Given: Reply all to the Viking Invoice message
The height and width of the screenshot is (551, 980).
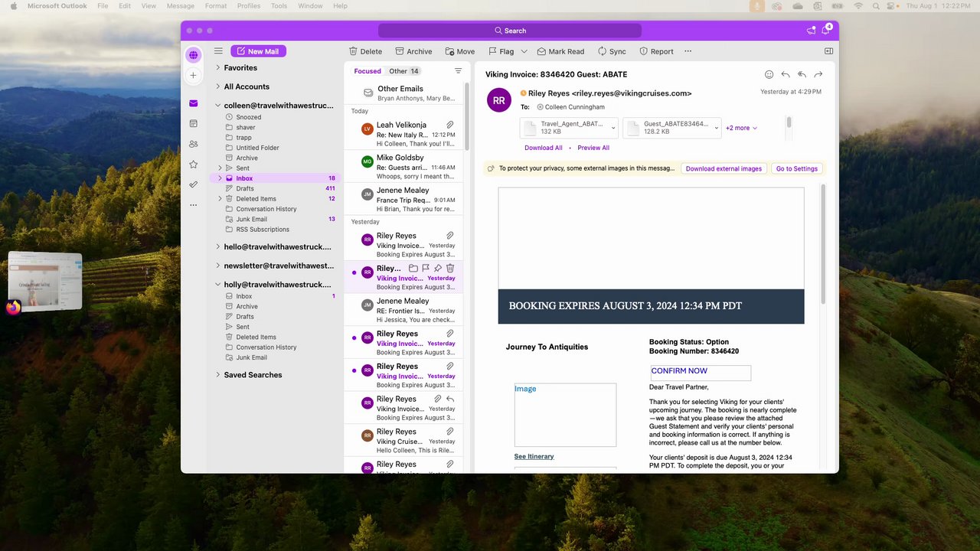Looking at the screenshot, I should [x=802, y=74].
